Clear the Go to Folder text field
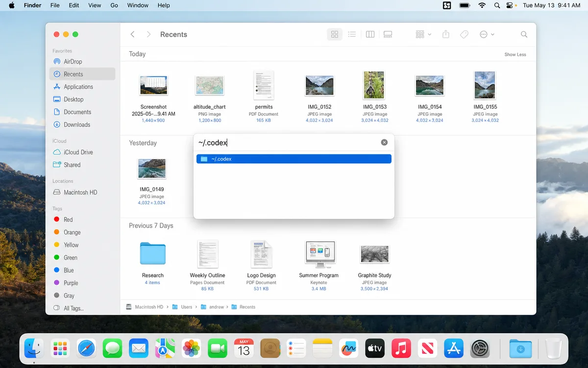Viewport: 588px width, 368px height. (384, 142)
